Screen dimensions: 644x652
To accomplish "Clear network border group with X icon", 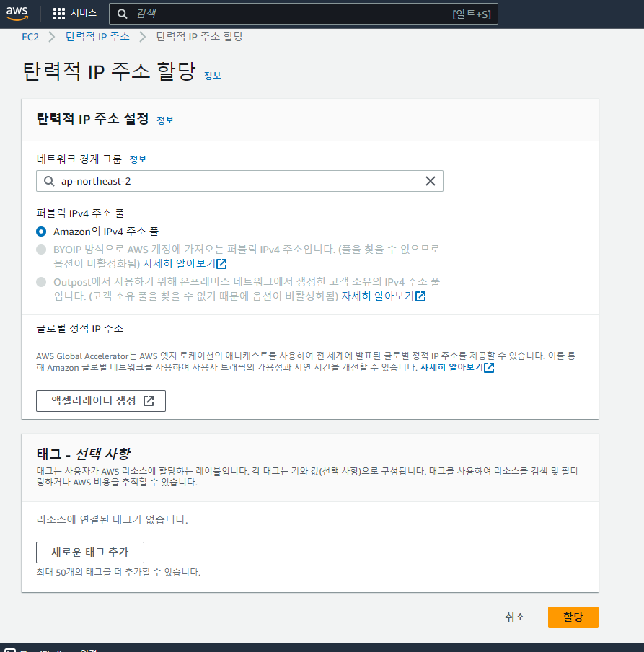I will 431,181.
